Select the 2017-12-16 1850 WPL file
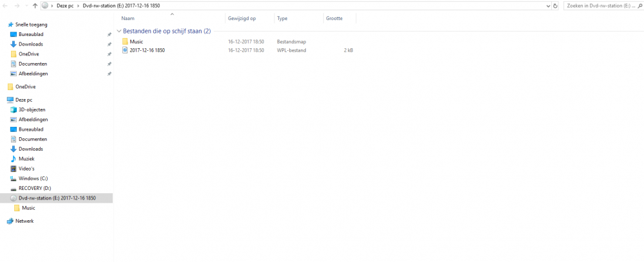Viewport: 644px width, 262px height. (x=147, y=50)
